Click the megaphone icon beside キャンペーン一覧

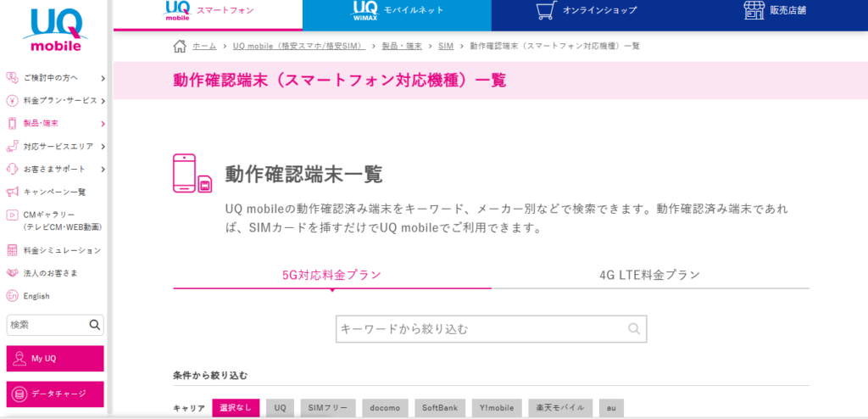point(12,193)
